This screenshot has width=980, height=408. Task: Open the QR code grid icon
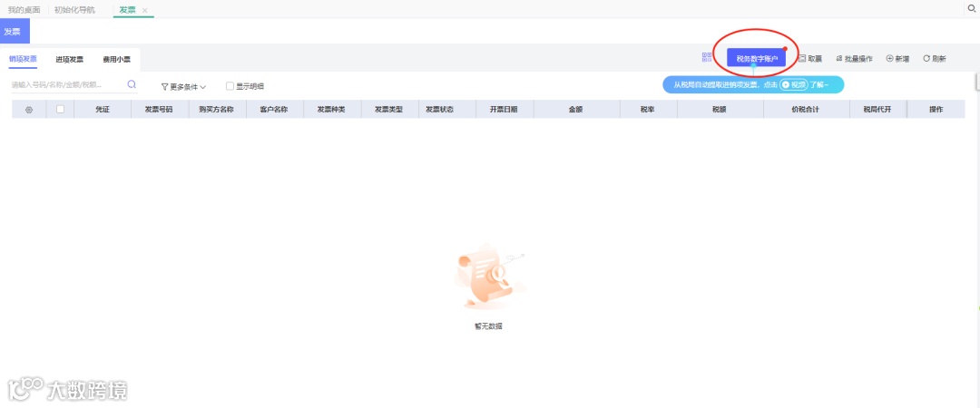click(x=707, y=57)
